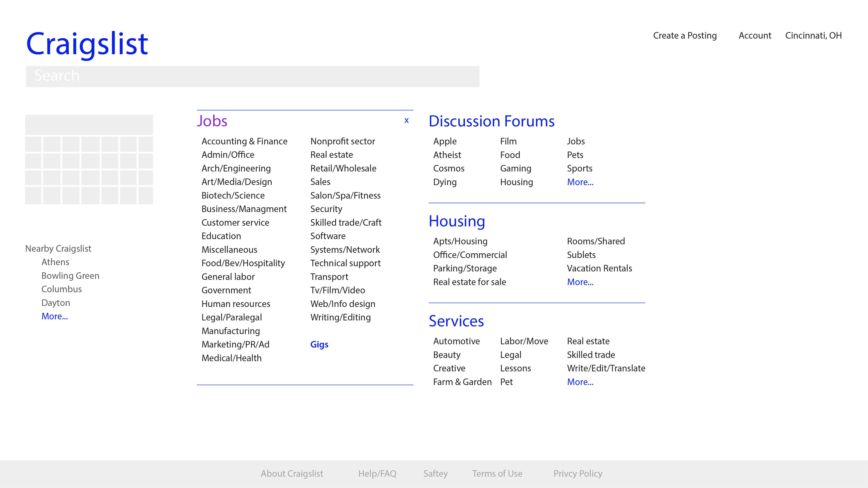
Task: Open Saftey footer link
Action: pyautogui.click(x=435, y=474)
